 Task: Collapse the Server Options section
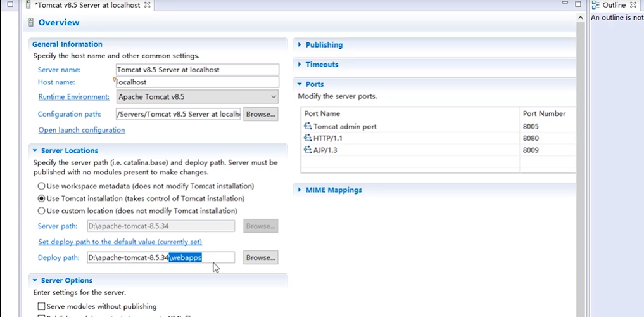tap(35, 280)
